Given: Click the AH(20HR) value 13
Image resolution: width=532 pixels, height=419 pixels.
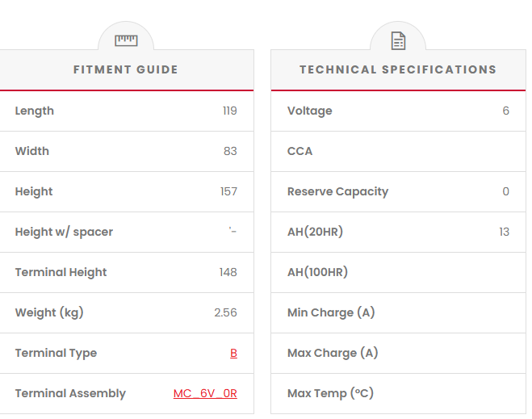Looking at the screenshot, I should coord(504,232).
